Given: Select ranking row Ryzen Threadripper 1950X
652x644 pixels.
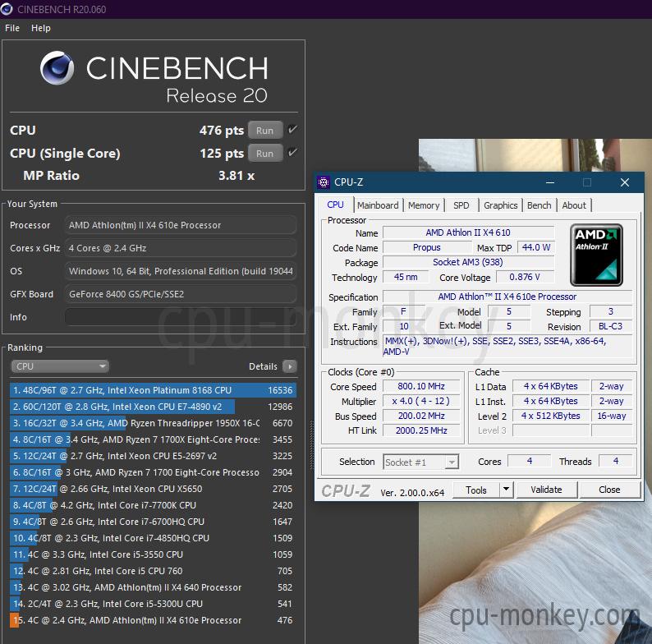Looking at the screenshot, I should pos(153,423).
